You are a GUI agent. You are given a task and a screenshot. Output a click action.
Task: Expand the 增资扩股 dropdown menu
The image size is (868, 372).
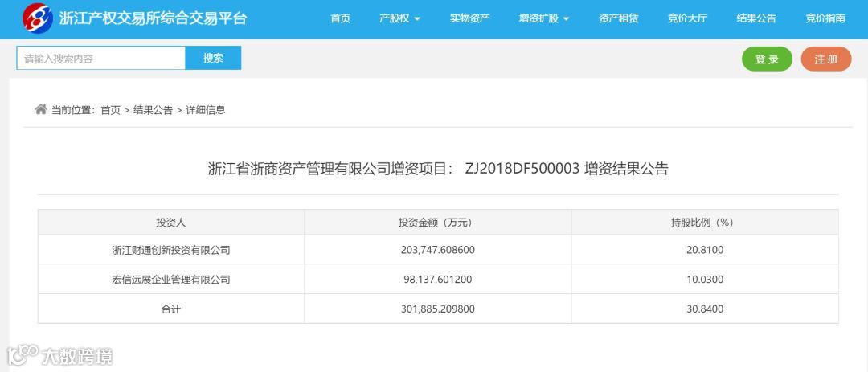(x=544, y=18)
